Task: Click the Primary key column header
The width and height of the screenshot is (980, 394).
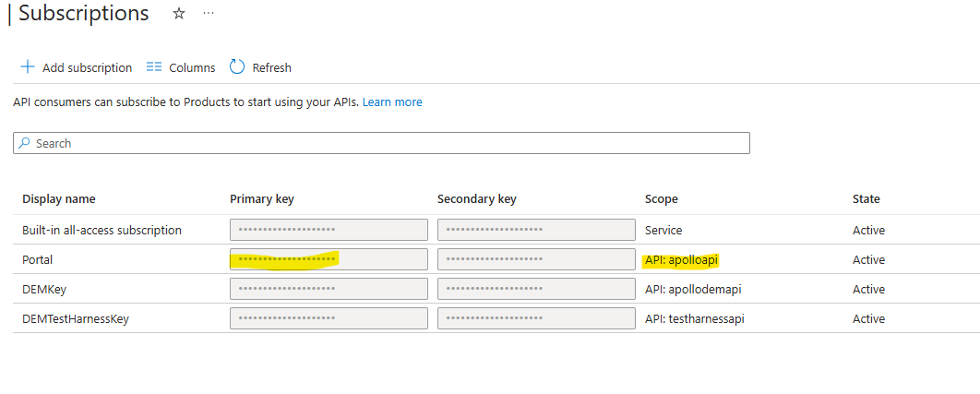Action: [262, 199]
